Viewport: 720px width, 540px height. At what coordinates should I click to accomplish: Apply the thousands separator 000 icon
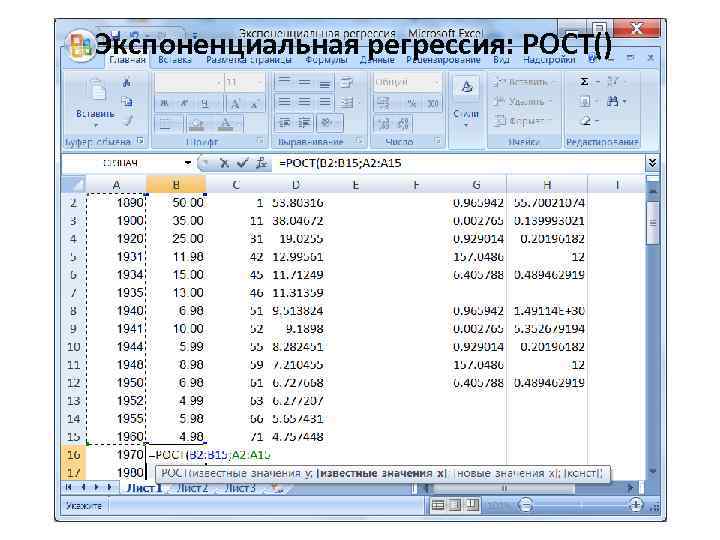(433, 104)
